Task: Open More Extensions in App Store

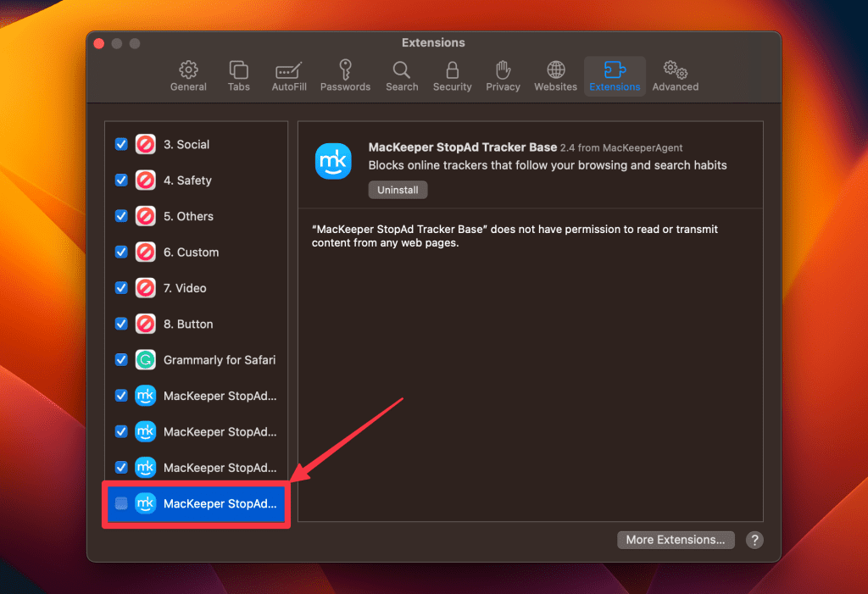Action: 676,540
